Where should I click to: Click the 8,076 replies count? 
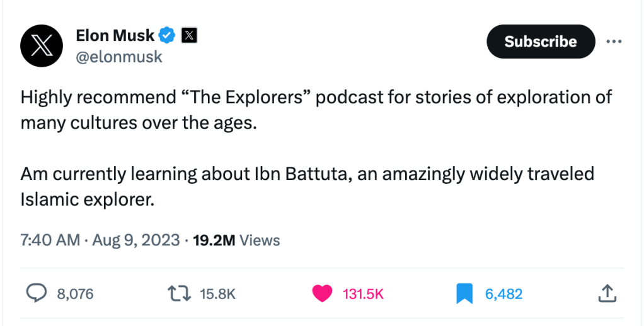[75, 293]
